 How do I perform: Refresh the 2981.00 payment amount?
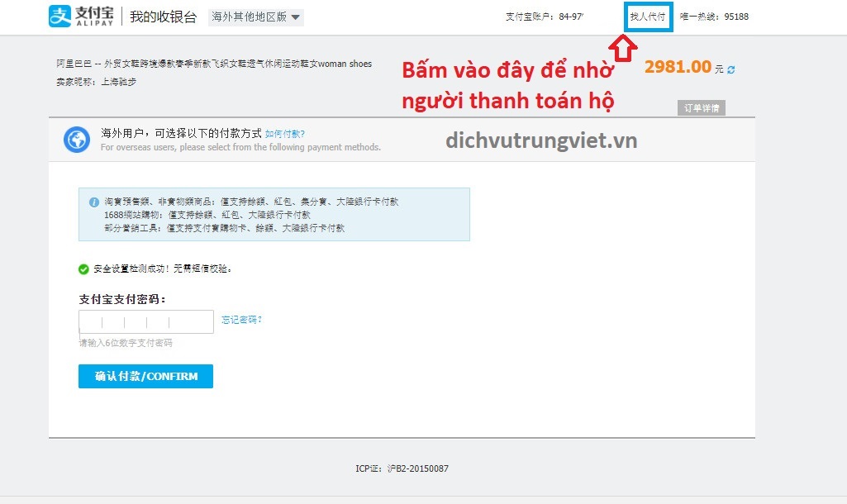731,69
